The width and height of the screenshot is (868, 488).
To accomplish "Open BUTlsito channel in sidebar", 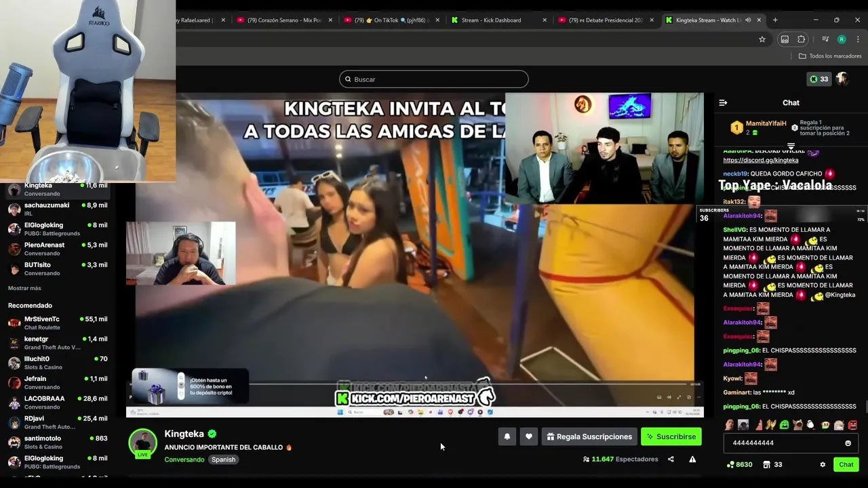I will click(58, 268).
